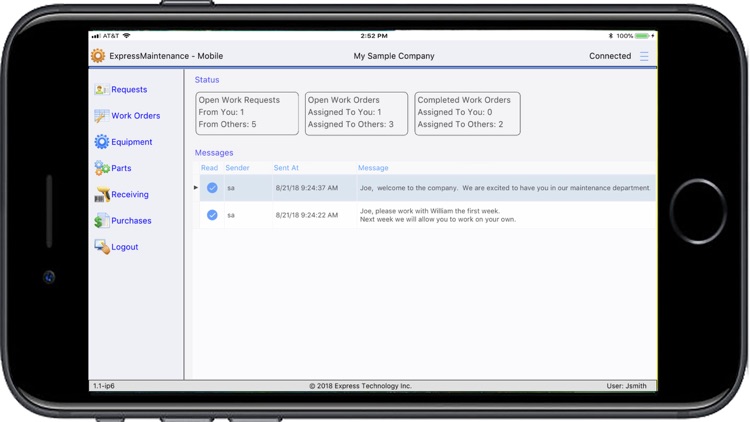The height and width of the screenshot is (422, 750).
Task: Click the Purchases dollar icon
Action: tap(101, 221)
